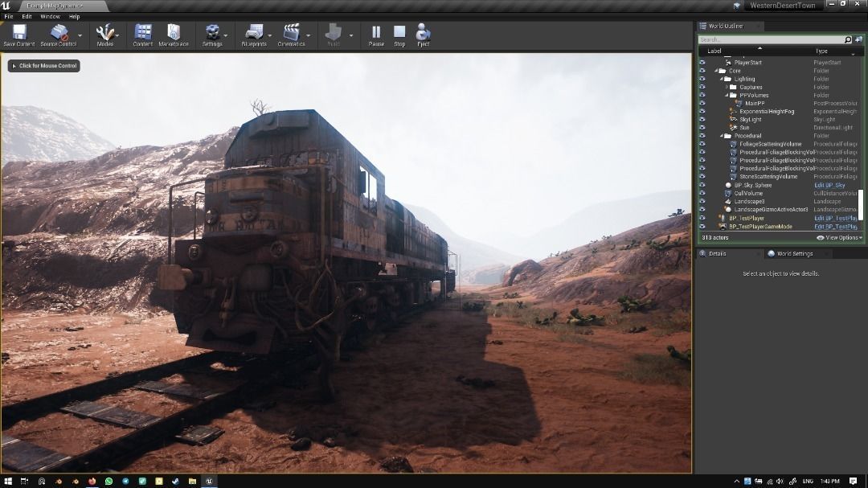Select FoliageScatteringVolume in the outliner
This screenshot has height=488, width=868.
click(x=770, y=144)
